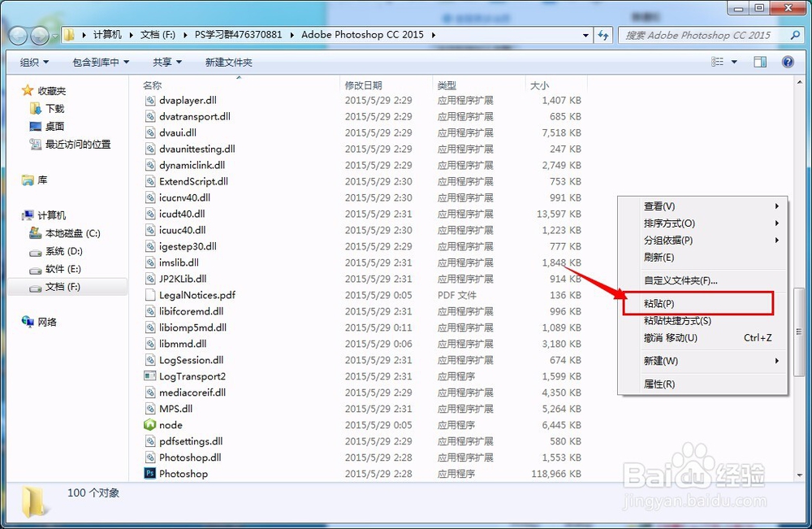Choose 属性(R) from context menu

(702, 384)
